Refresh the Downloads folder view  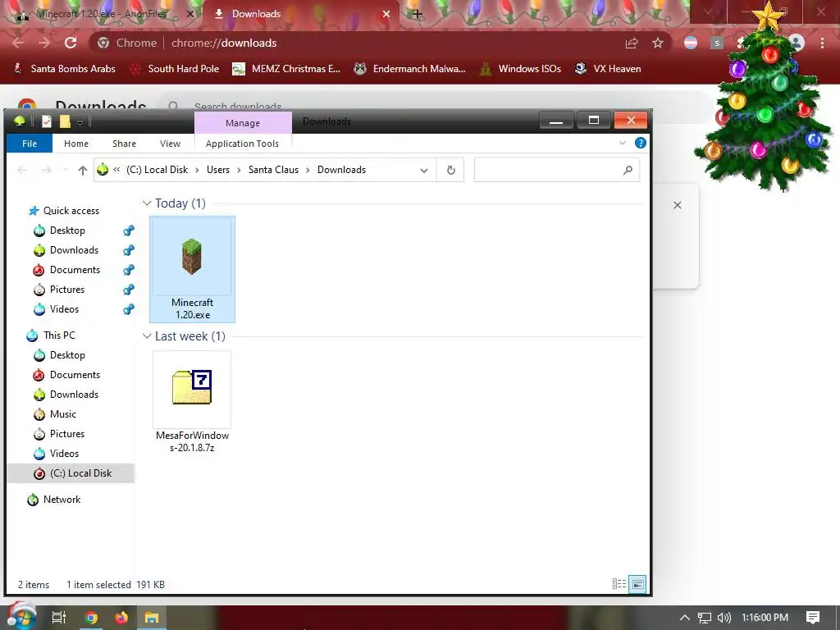tap(450, 170)
